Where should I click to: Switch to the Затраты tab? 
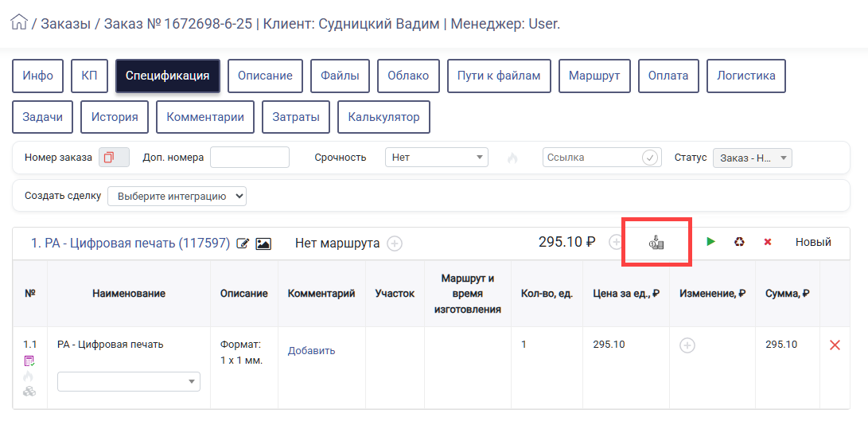296,117
